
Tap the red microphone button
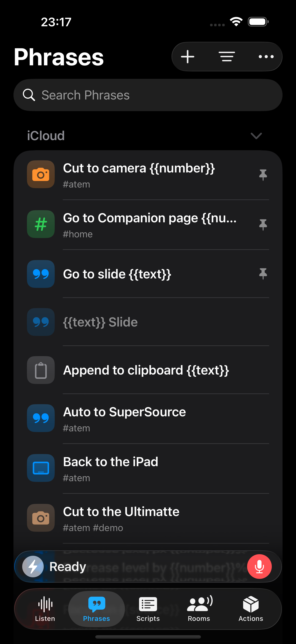coord(259,567)
